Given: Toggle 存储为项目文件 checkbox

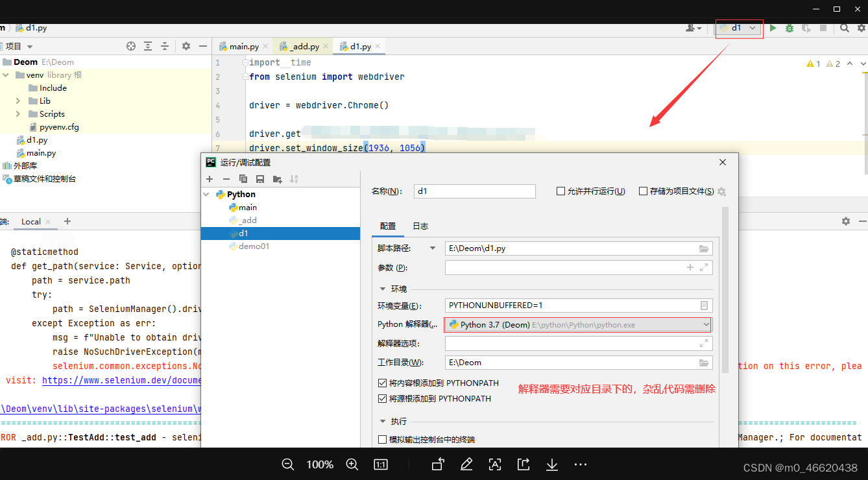Looking at the screenshot, I should pos(644,191).
